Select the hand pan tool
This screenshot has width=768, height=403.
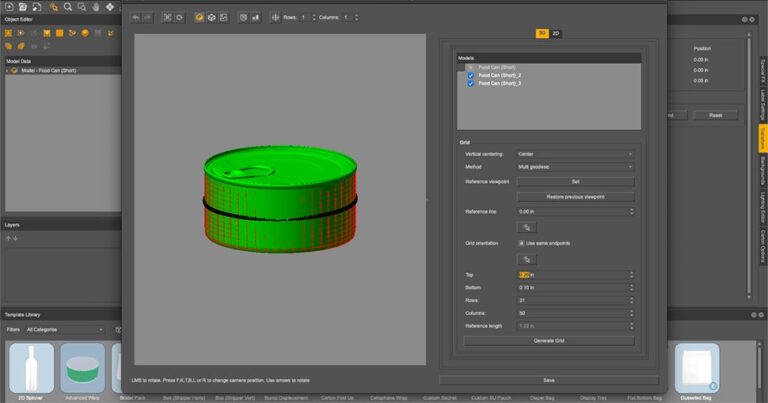coord(96,7)
